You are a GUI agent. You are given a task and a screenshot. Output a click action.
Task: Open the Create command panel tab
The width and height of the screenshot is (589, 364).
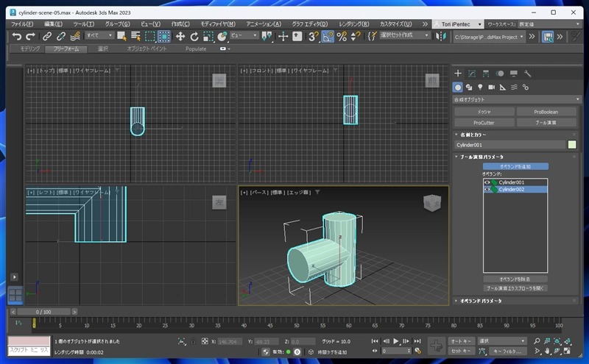point(458,74)
